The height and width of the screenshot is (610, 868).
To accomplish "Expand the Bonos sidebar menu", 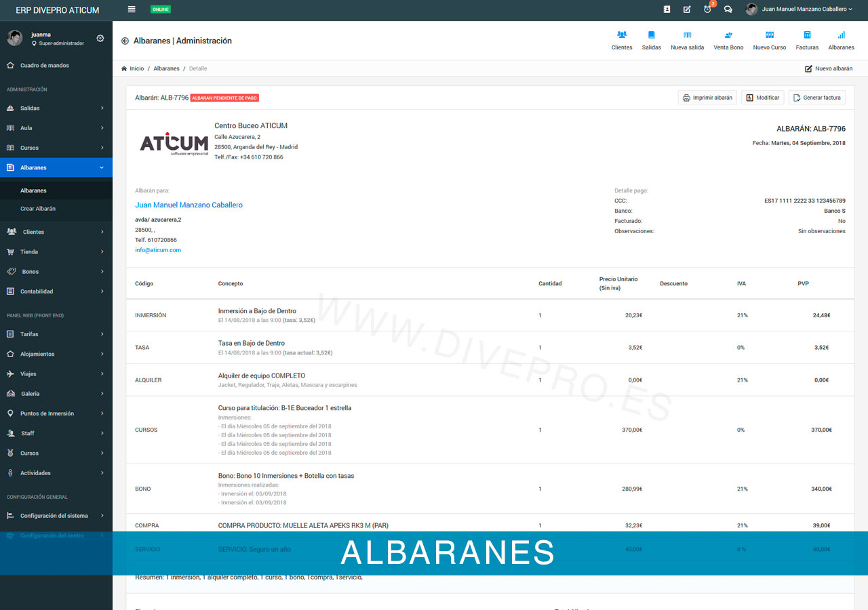I will tap(56, 271).
